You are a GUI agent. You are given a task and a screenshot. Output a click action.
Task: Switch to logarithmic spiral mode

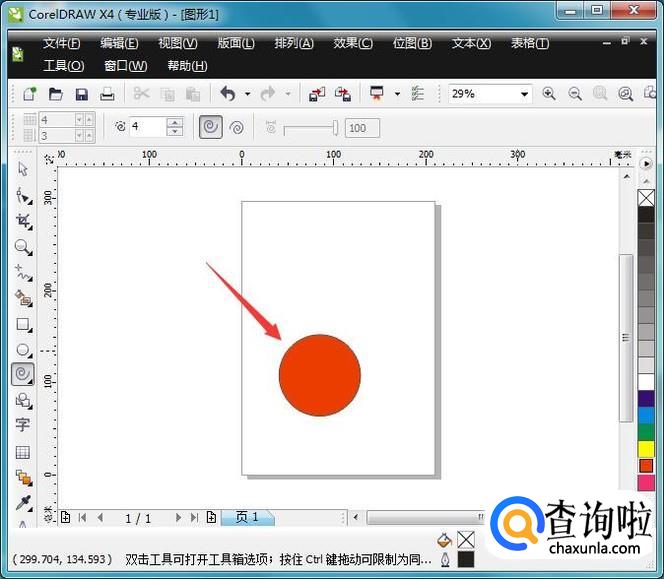237,127
